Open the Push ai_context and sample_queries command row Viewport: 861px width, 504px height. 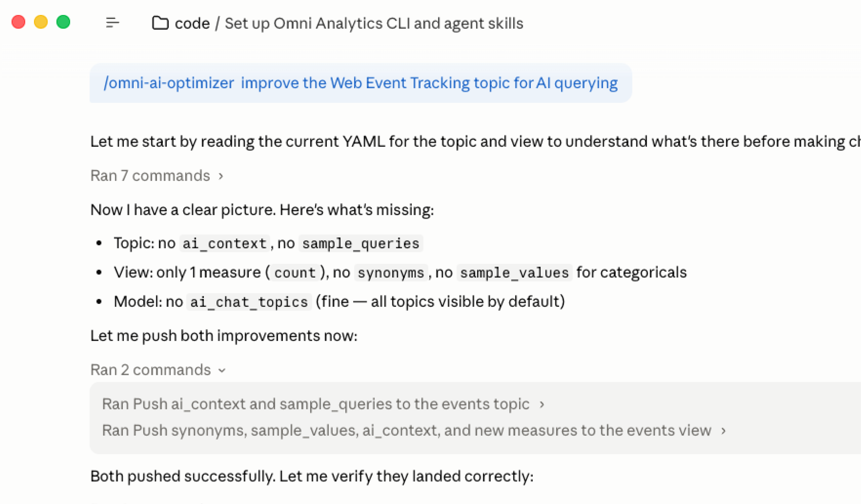pyautogui.click(x=315, y=404)
